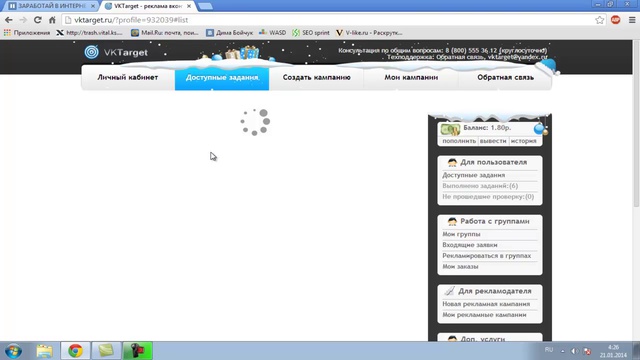Click the Chrome taskbar icon
The height and width of the screenshot is (360, 640).
76,351
